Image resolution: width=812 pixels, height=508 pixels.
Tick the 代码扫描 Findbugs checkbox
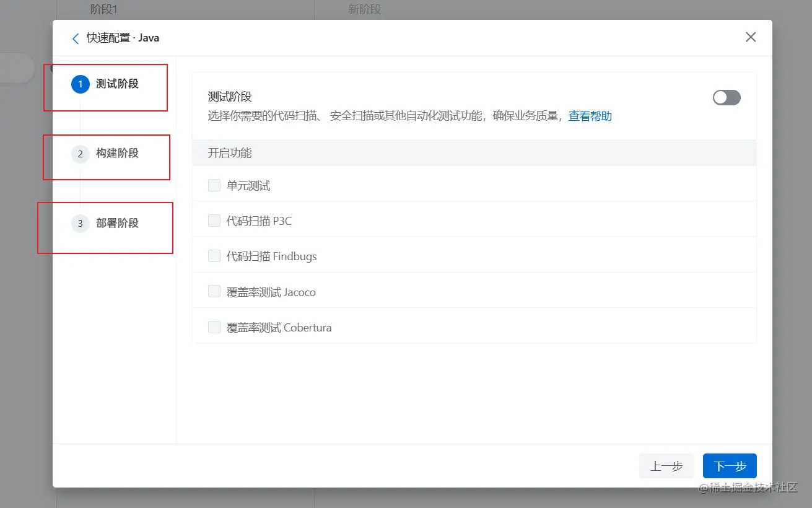[214, 256]
